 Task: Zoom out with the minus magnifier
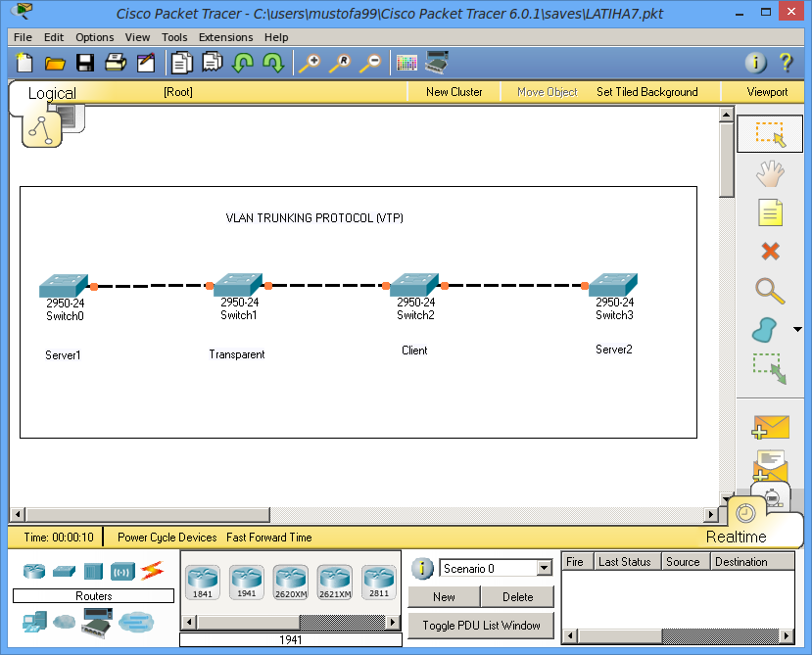371,64
